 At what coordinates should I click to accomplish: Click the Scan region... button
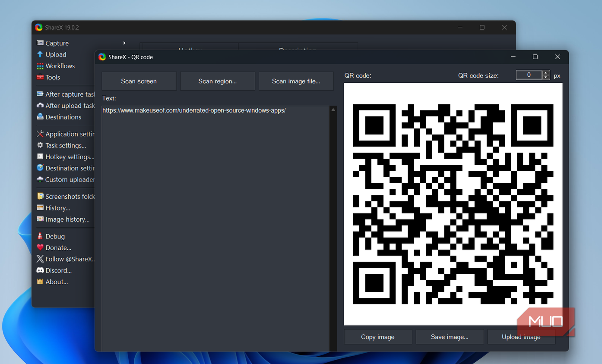(218, 81)
